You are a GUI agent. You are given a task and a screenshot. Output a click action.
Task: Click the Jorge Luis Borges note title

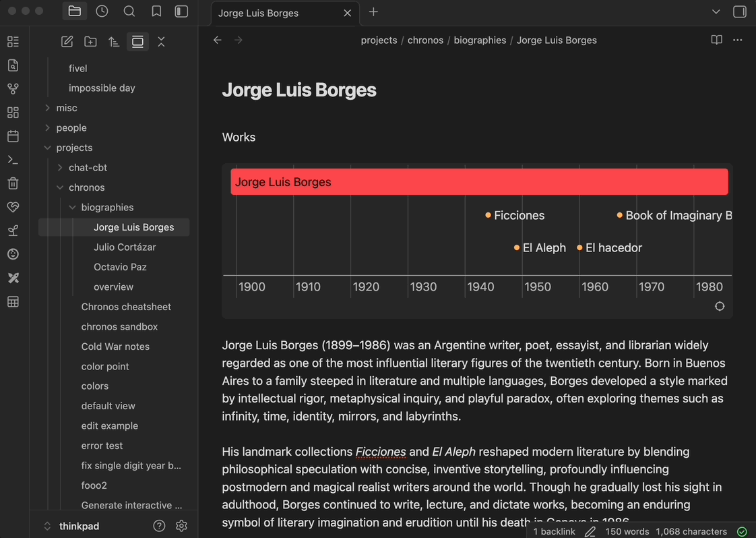299,90
